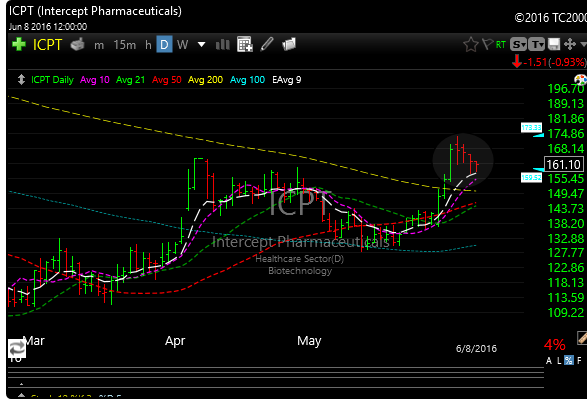The height and width of the screenshot is (399, 587).
Task: Select the magenta Avg 10 legend
Action: click(x=95, y=80)
